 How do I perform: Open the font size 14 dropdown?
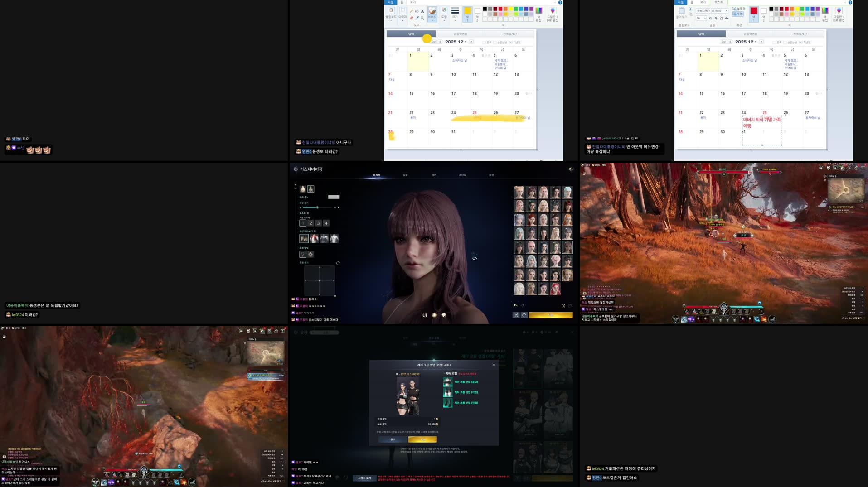(x=705, y=18)
